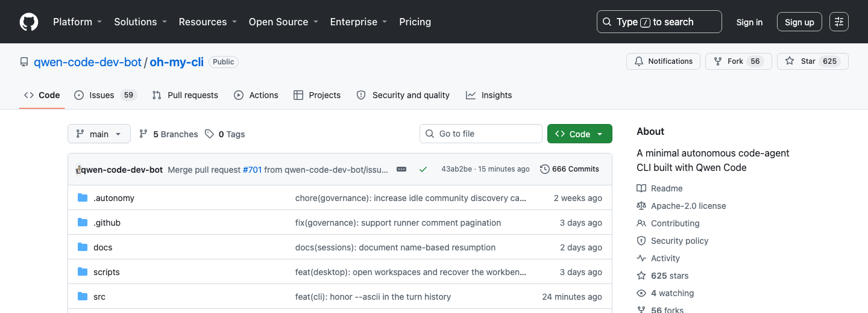Open the qwen-code-dev-bot owner link
This screenshot has width=868, height=313.
[87, 62]
